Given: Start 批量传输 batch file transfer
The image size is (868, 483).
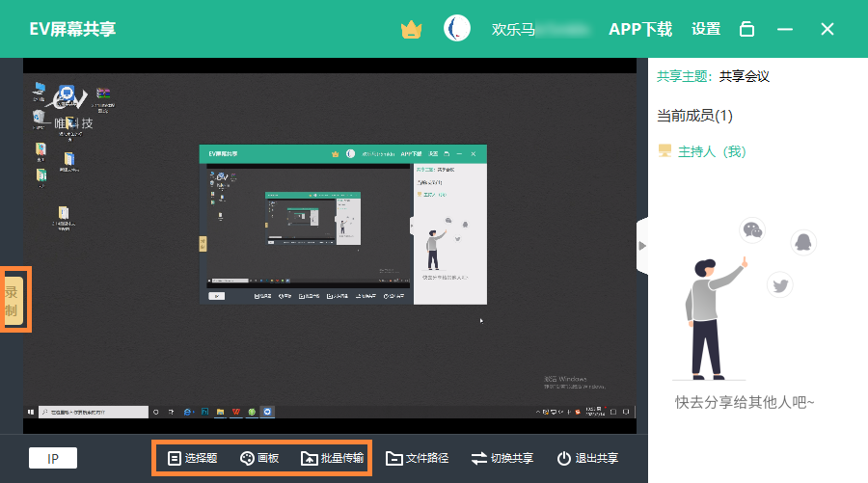Looking at the screenshot, I should coord(332,458).
